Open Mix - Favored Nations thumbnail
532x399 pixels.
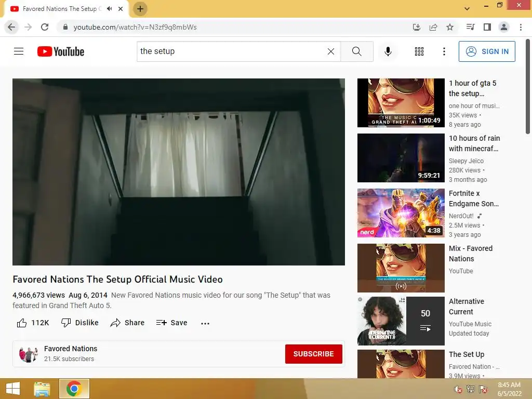click(401, 268)
